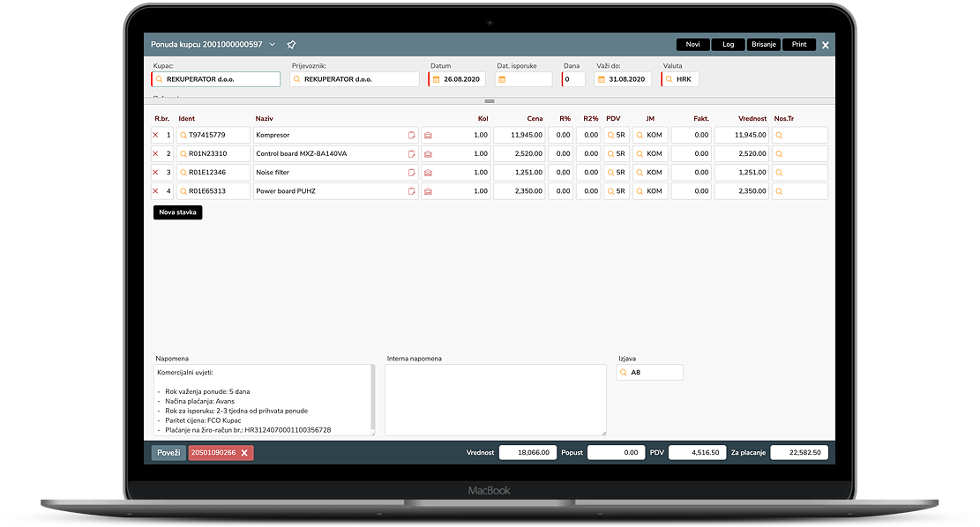Open calendar icon in Dat. isporuke field

502,79
